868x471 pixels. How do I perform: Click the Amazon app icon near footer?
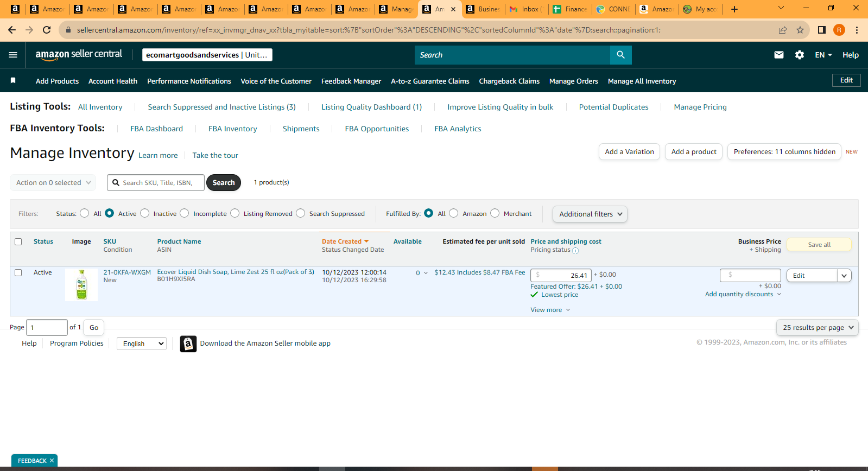pos(188,343)
